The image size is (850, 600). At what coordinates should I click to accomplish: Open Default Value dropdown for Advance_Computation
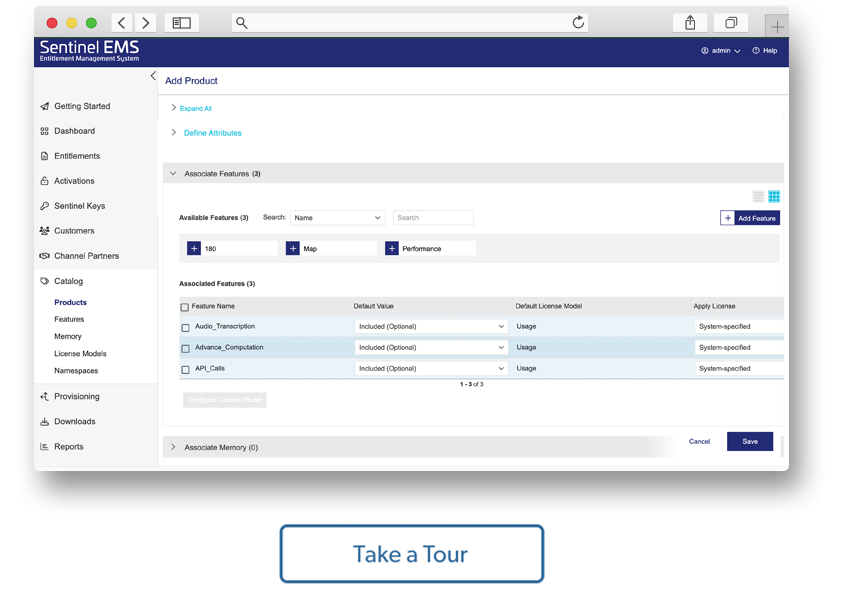click(x=432, y=347)
